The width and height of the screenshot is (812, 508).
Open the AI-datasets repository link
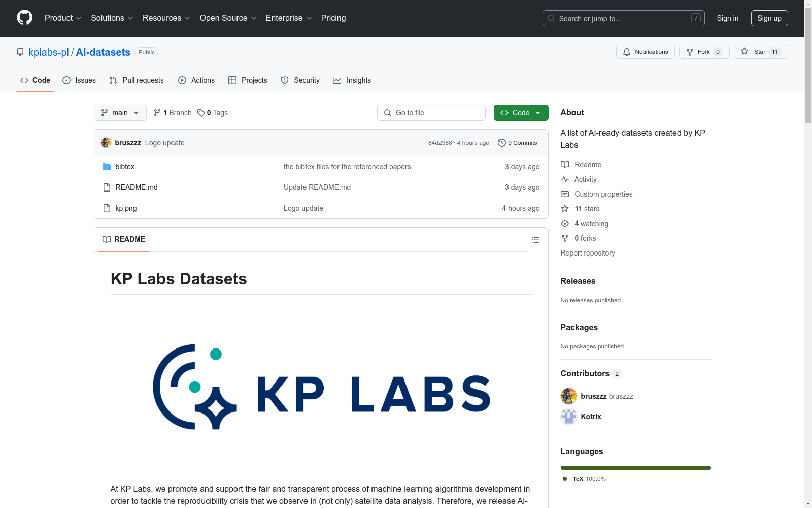tap(103, 52)
